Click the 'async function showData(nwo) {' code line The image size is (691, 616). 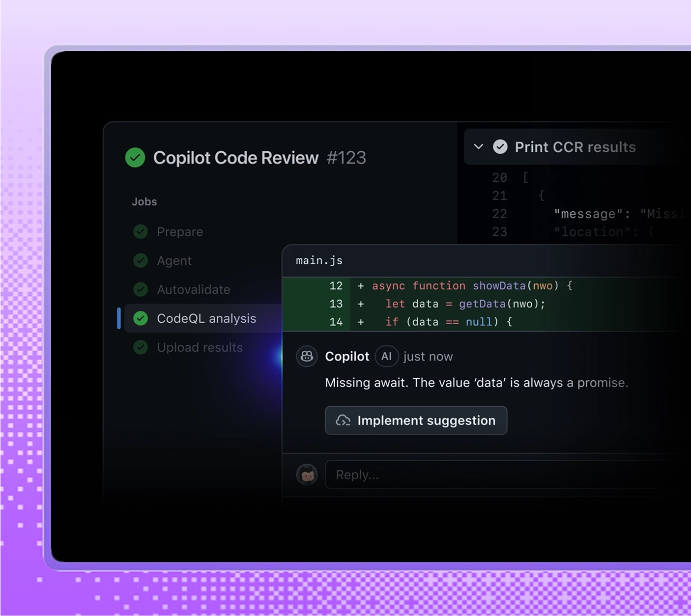coord(472,286)
